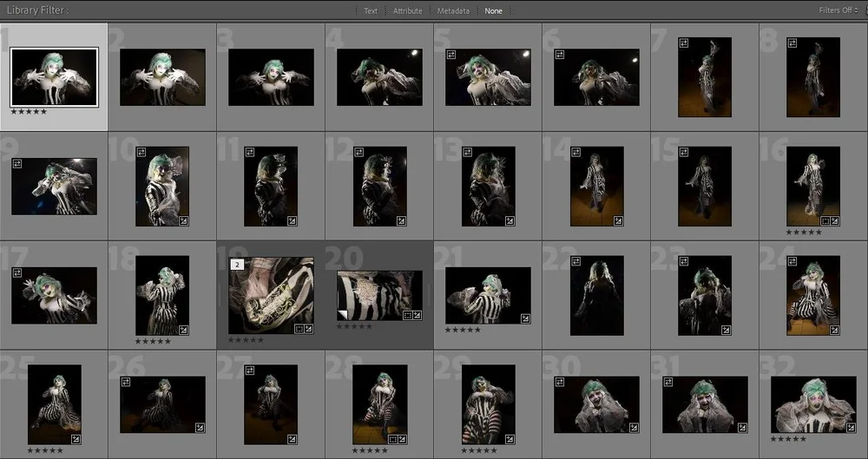Click the star rating under photo 18
Image resolution: width=868 pixels, height=459 pixels.
click(x=153, y=341)
